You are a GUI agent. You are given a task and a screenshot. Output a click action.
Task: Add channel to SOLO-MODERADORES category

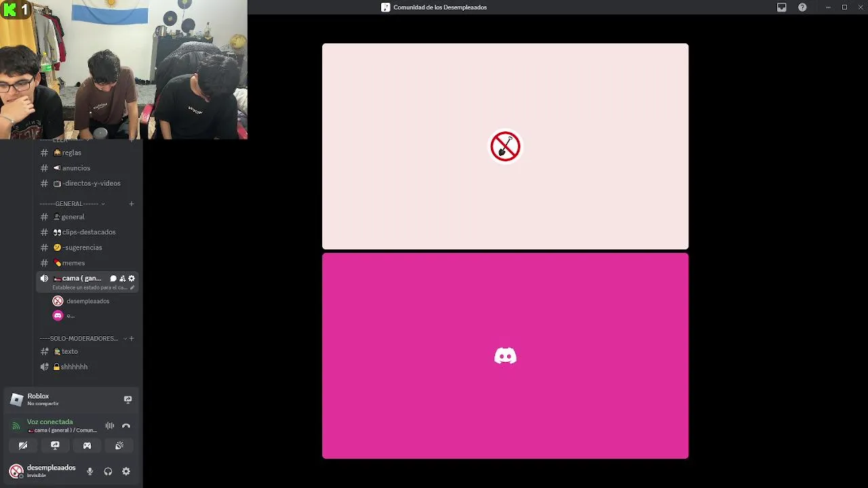(132, 338)
